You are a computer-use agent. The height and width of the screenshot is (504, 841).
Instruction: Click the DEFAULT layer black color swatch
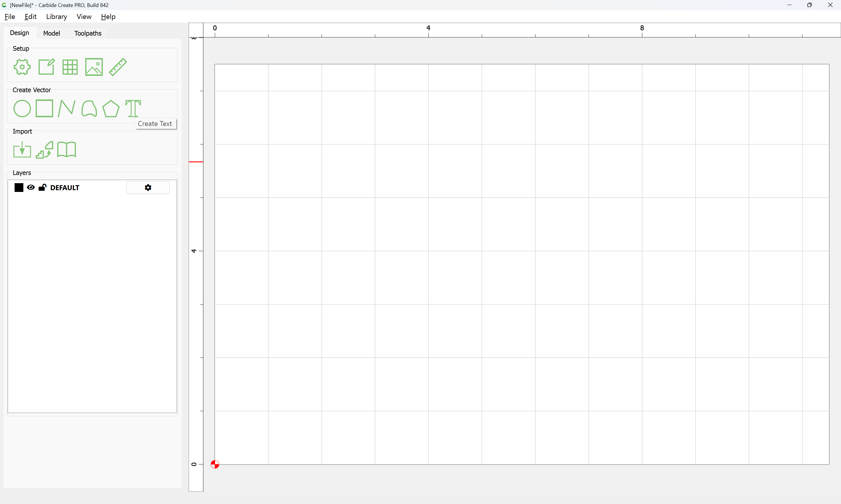pos(19,188)
